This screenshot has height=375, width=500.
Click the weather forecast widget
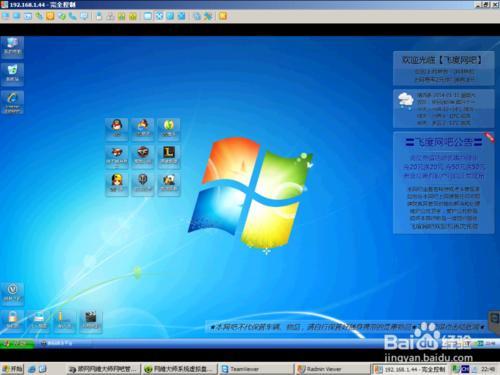click(x=443, y=108)
